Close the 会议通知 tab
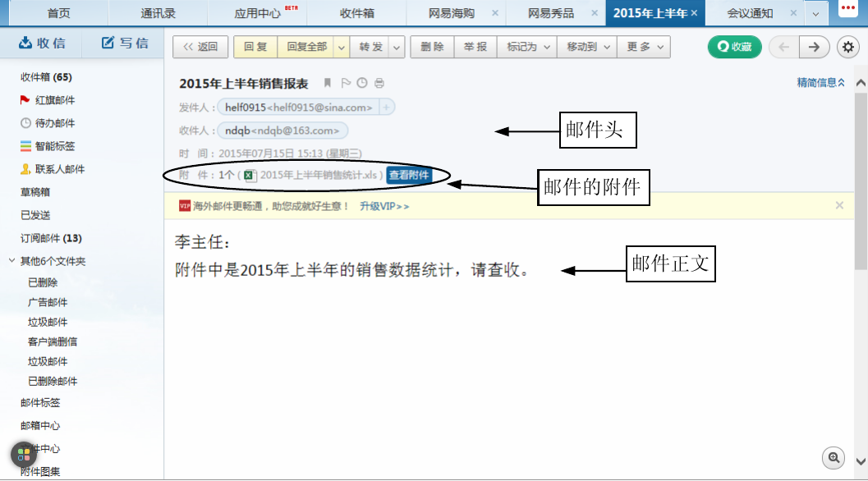The height and width of the screenshot is (481, 868). (x=793, y=13)
